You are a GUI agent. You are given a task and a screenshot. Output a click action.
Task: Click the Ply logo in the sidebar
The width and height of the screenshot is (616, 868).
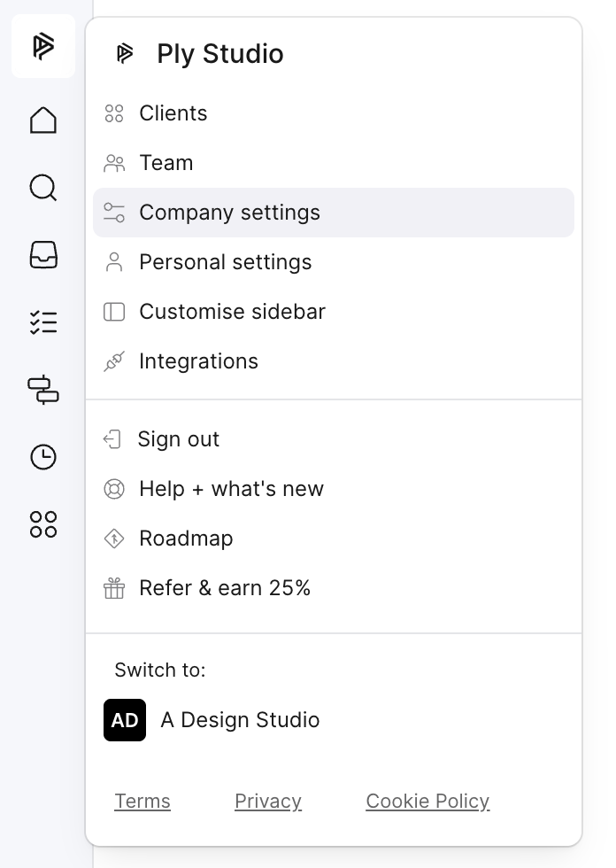[43, 46]
